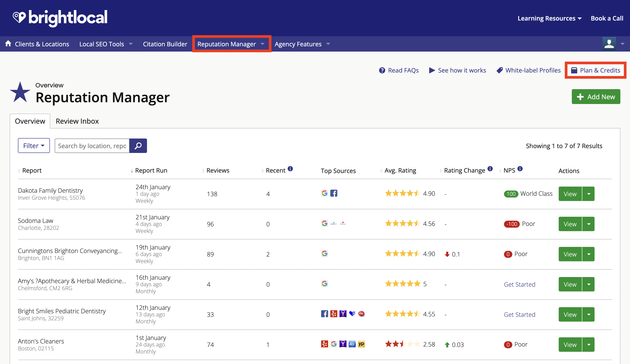Switch to the Review Inbox tab
630x364 pixels.
click(x=77, y=121)
